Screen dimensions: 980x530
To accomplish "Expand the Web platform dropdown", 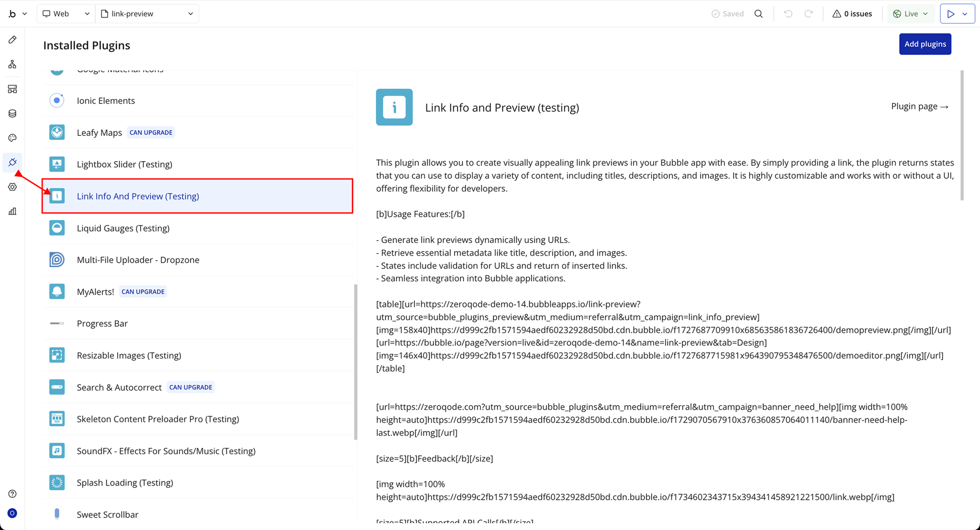I will [x=66, y=14].
